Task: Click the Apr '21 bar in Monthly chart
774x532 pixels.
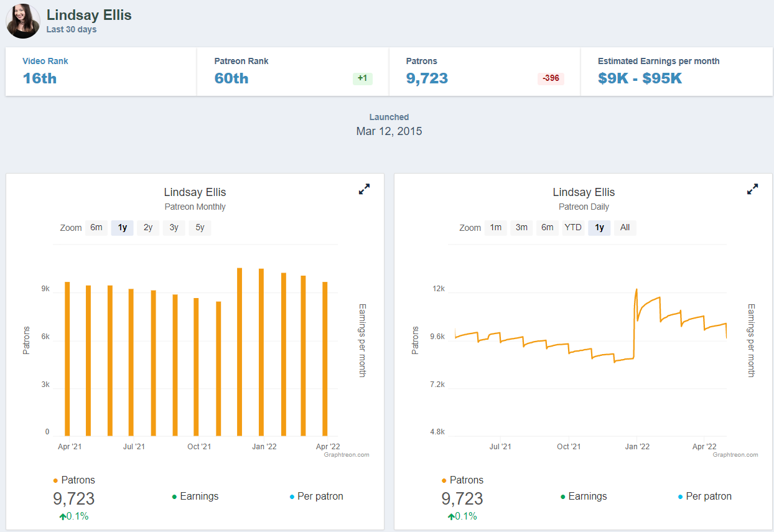Action: tap(67, 359)
